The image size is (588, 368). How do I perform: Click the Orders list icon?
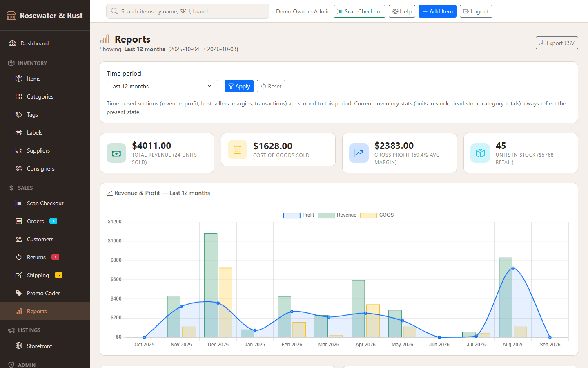19,221
